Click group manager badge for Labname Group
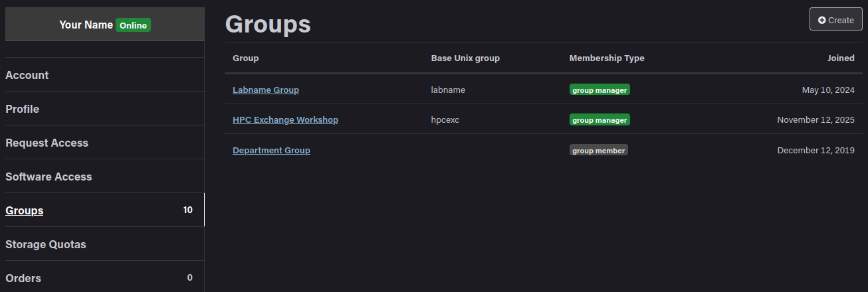Viewport: 868px width, 292px height. (599, 90)
